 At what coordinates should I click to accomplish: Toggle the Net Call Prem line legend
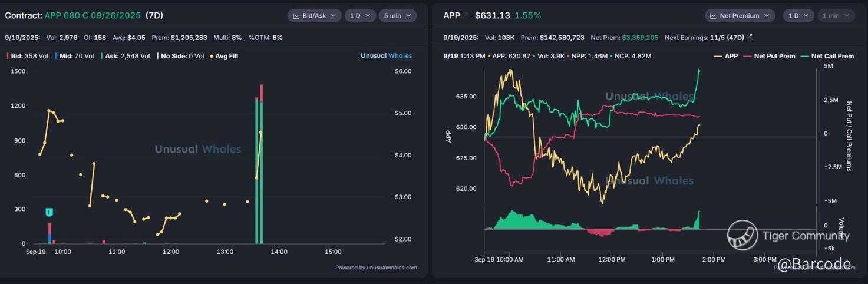pos(828,56)
